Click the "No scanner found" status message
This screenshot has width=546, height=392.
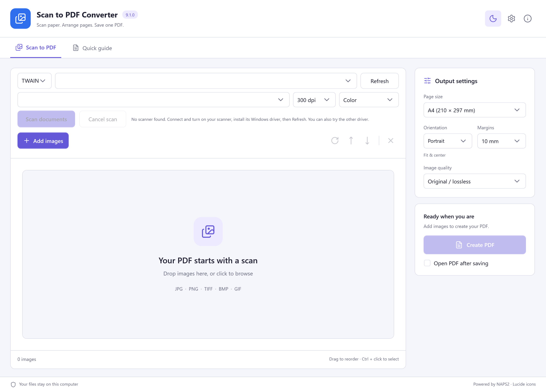[250, 119]
